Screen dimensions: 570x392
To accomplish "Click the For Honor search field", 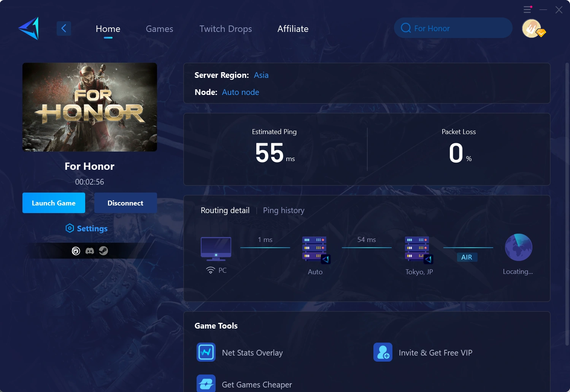I will point(453,28).
